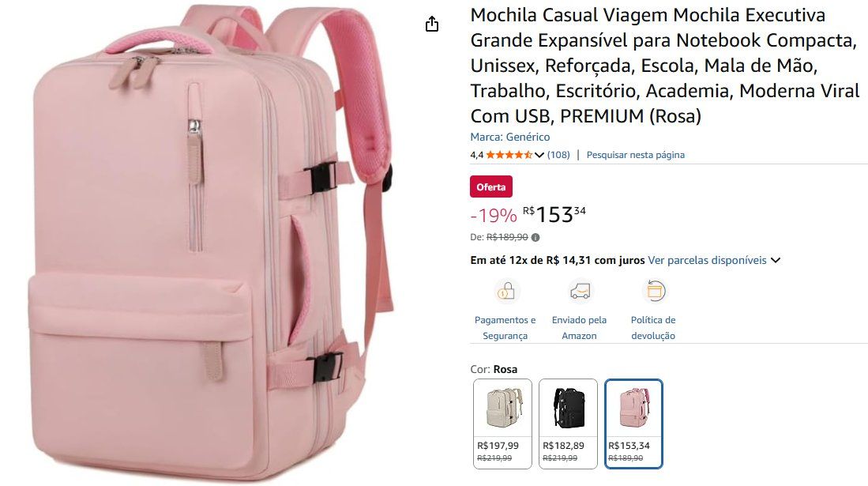
Task: Select the pink backpack color option
Action: [634, 424]
